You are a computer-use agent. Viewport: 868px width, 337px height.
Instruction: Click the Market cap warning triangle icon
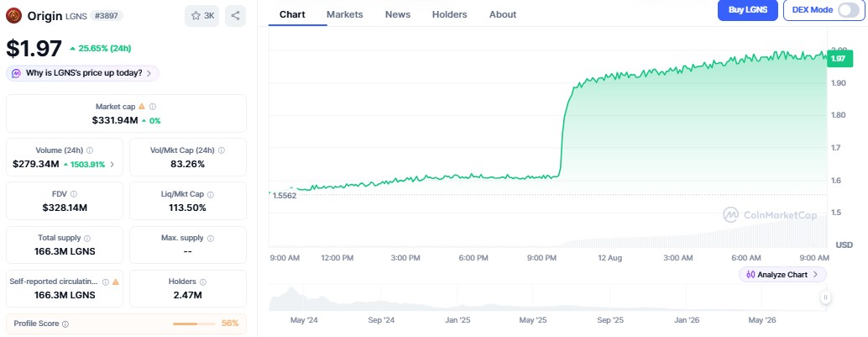point(142,107)
